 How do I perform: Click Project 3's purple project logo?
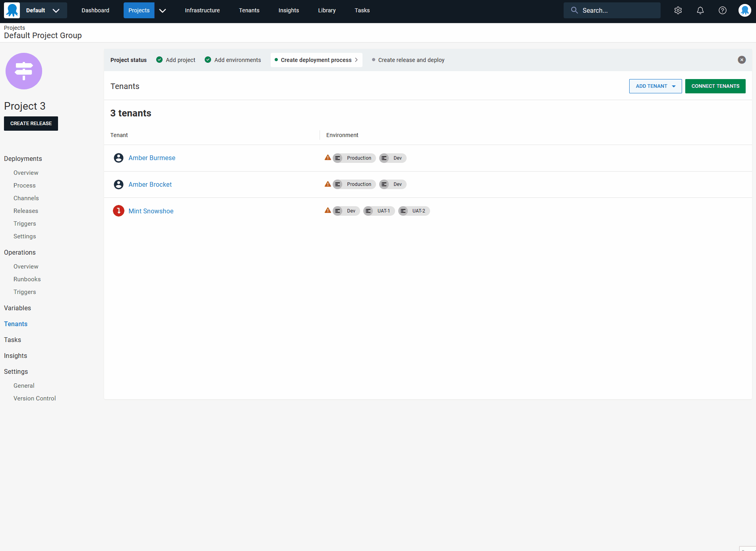(x=24, y=71)
